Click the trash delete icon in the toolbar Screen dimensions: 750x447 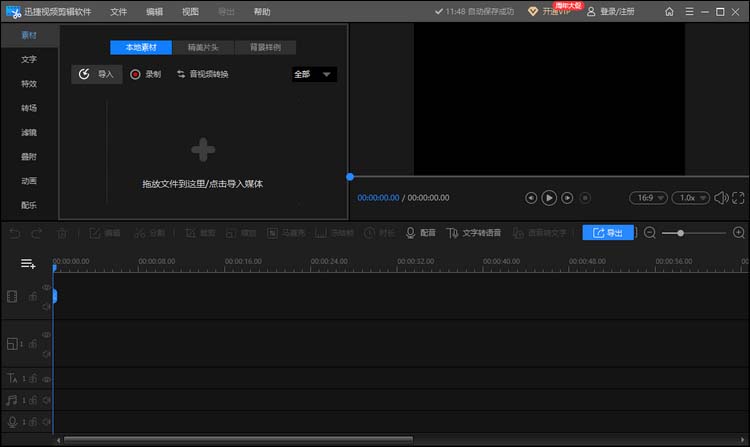click(62, 233)
